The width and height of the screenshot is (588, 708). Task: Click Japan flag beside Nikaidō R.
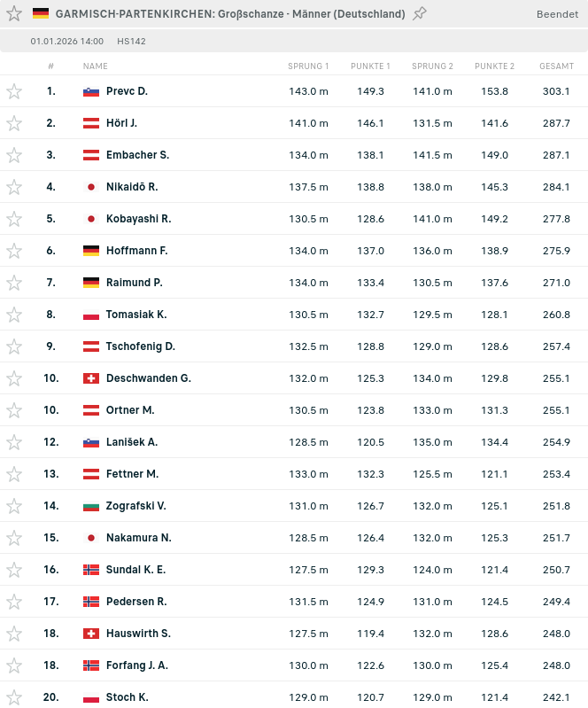[91, 187]
